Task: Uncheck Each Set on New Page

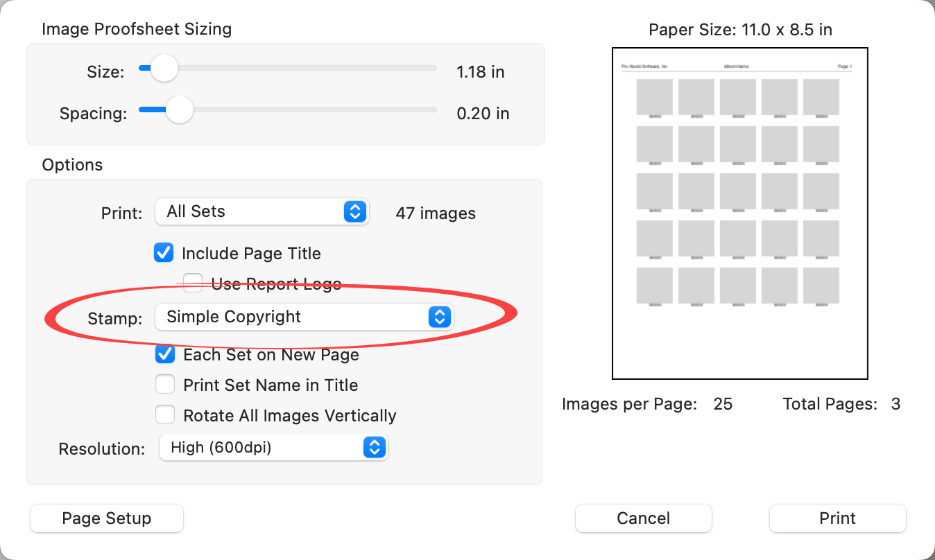Action: point(164,355)
